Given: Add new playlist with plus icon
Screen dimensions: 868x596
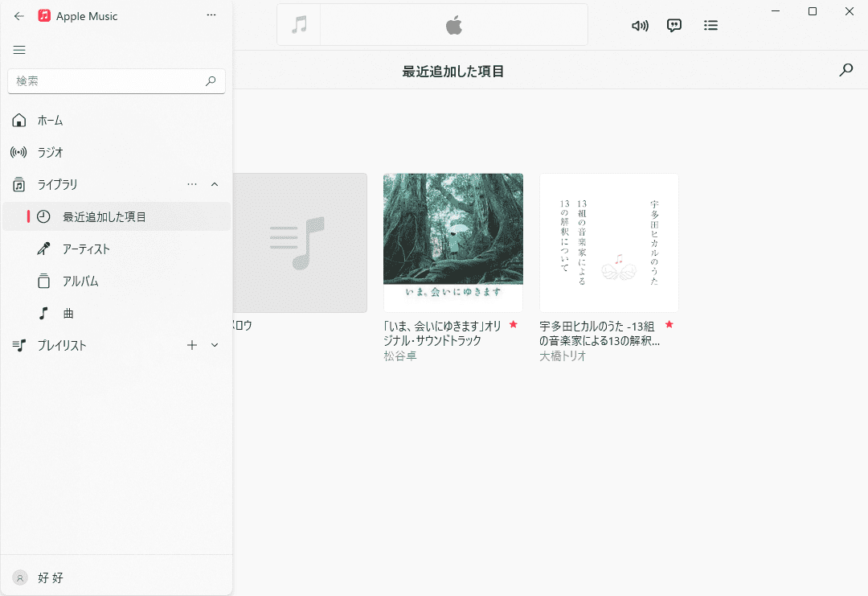Looking at the screenshot, I should [x=192, y=345].
